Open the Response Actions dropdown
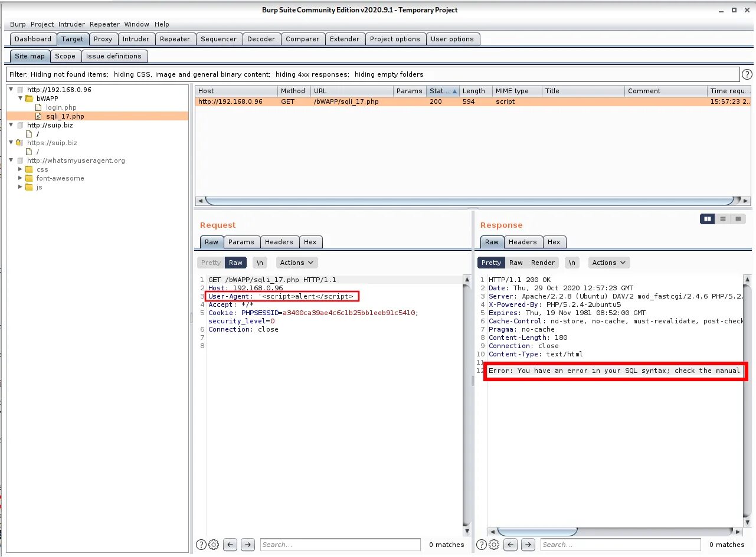Viewport: 756px width, 557px height. point(609,263)
